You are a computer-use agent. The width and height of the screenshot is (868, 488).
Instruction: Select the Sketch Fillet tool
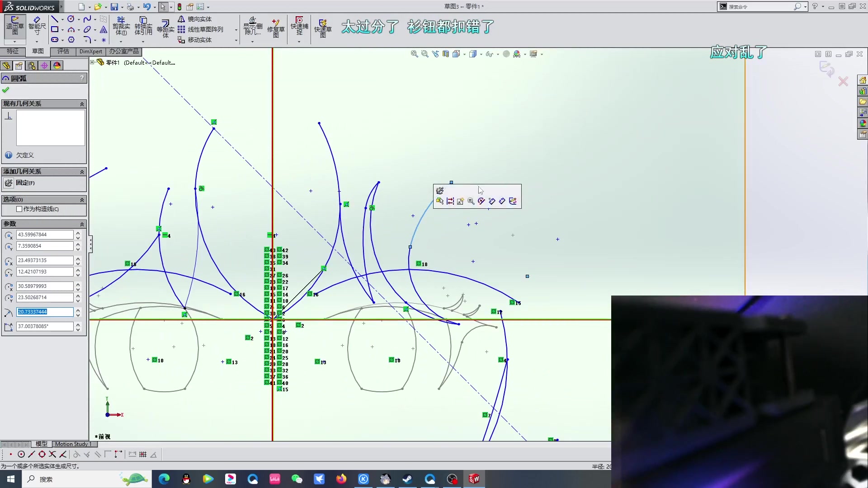87,40
